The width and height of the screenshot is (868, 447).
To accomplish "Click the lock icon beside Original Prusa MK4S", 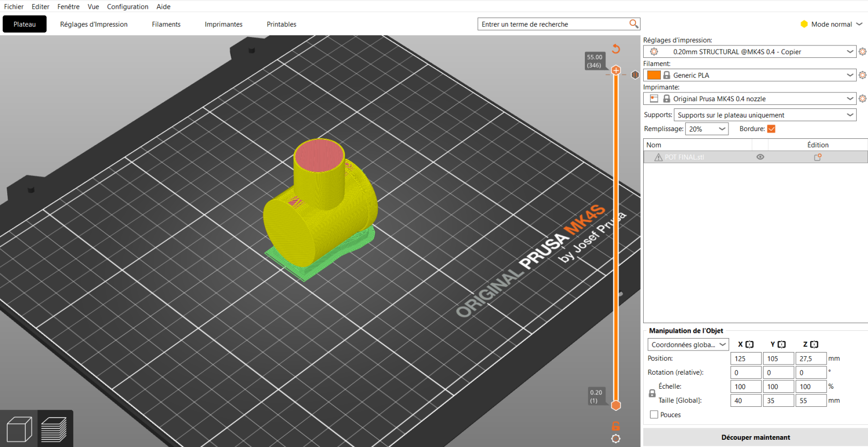I will [667, 99].
